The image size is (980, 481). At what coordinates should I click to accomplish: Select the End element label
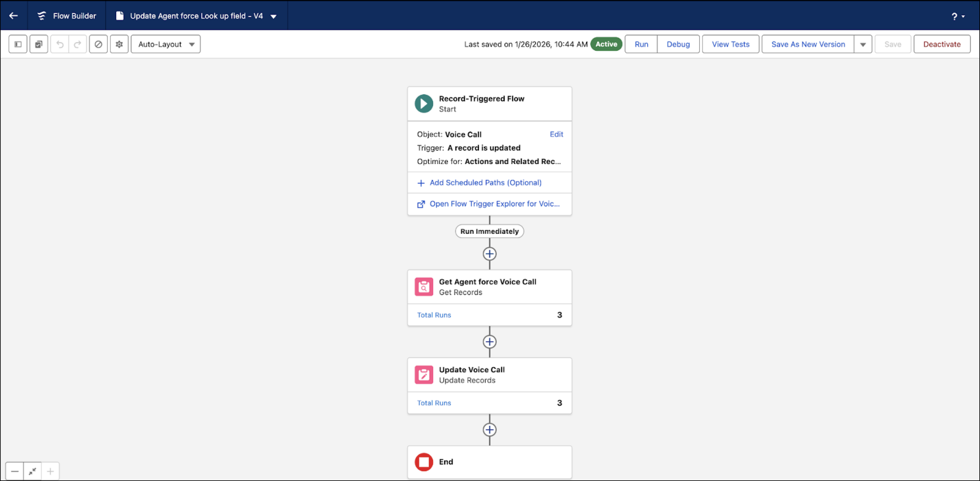446,462
